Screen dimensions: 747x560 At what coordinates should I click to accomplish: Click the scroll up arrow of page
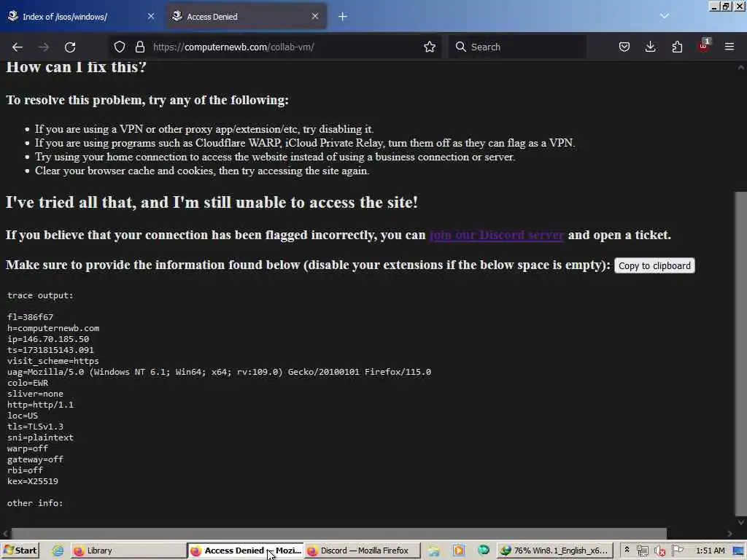(741, 68)
